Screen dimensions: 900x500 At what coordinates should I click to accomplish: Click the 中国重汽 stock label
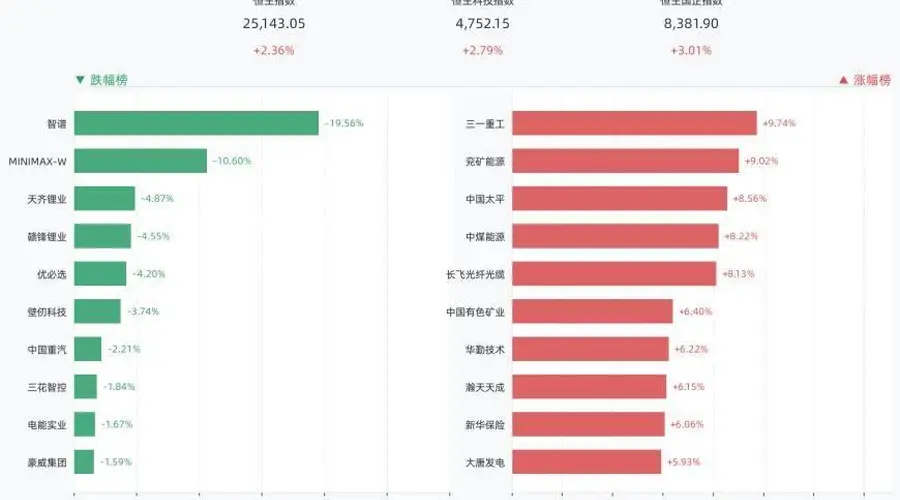tap(47, 349)
